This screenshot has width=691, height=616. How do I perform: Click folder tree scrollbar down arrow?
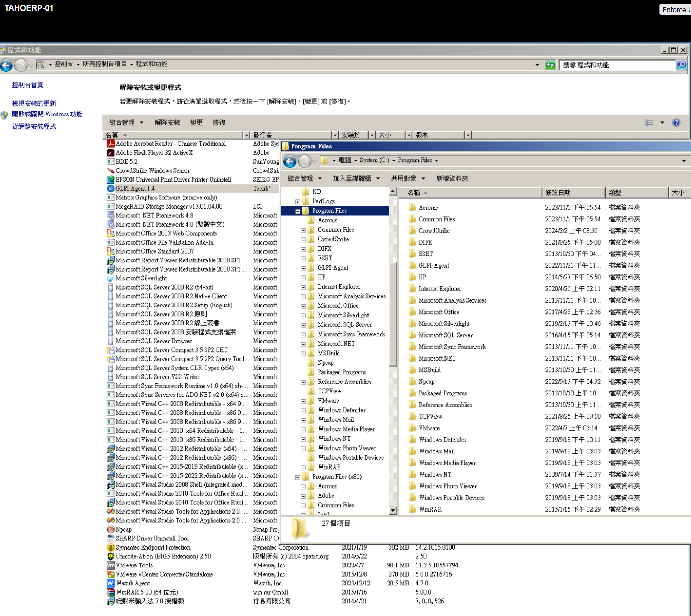tap(393, 510)
